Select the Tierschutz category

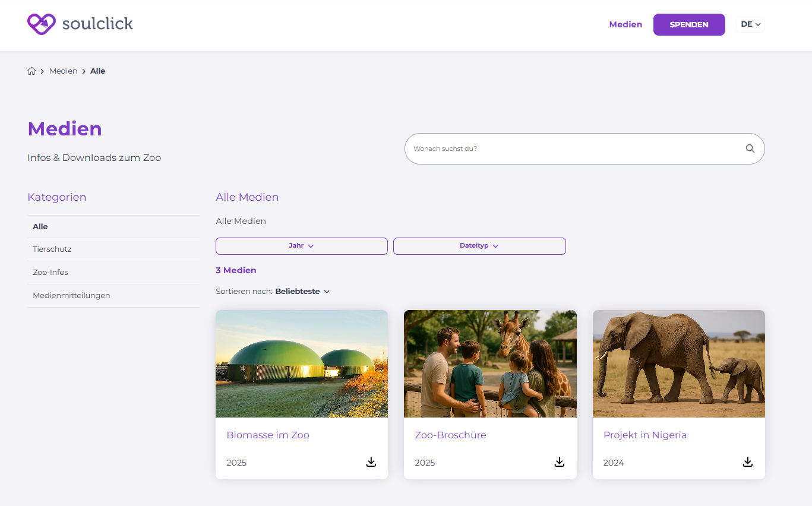click(x=113, y=249)
